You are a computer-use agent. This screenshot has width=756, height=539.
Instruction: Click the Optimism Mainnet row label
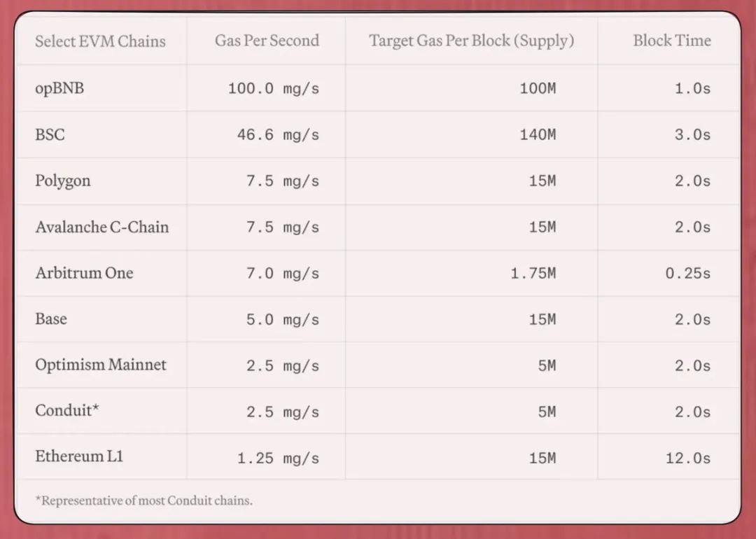click(x=101, y=365)
